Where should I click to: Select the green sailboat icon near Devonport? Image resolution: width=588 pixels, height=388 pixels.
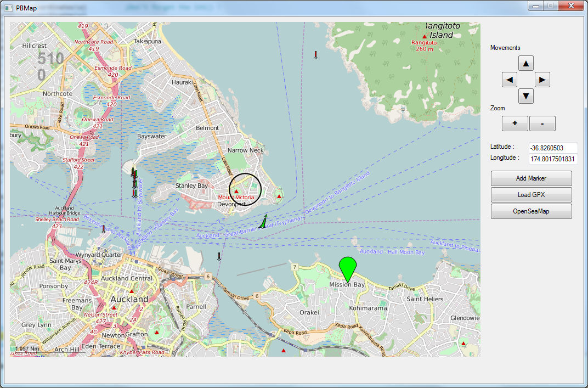(x=263, y=222)
